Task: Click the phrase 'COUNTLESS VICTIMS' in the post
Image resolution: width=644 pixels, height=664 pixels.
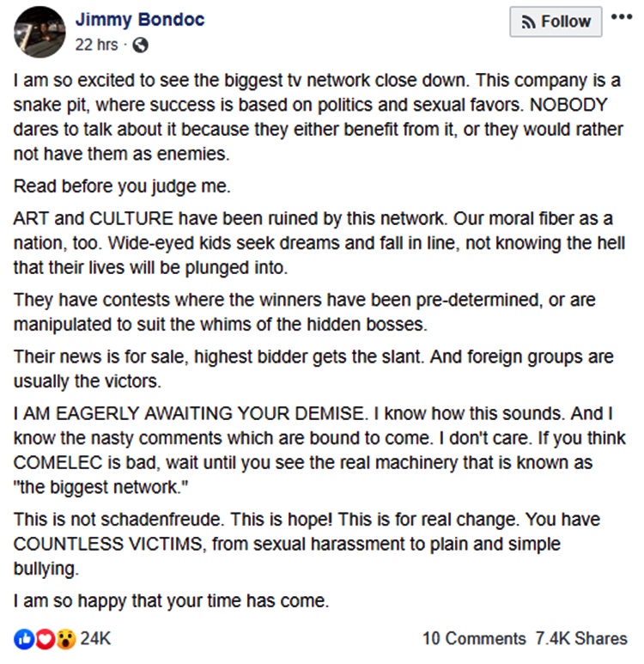Action: pyautogui.click(x=108, y=544)
